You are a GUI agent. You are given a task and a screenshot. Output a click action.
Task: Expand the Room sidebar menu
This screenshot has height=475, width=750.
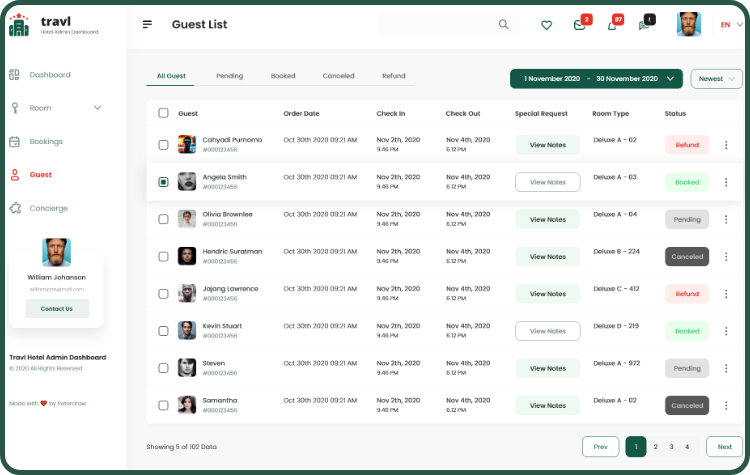97,108
